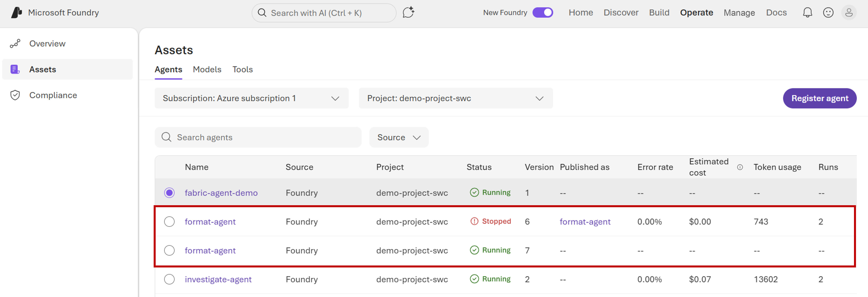
Task: Select the fabric-agent-demo radio button
Action: [x=169, y=193]
